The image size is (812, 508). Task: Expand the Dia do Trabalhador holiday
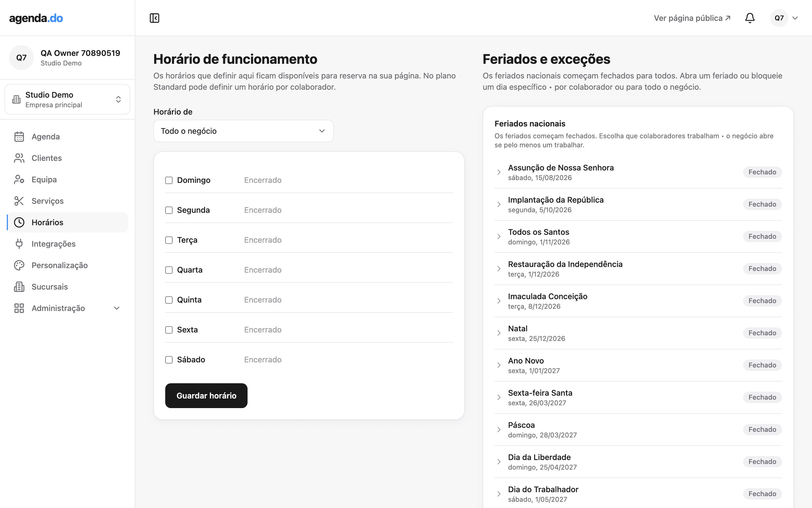(x=498, y=494)
